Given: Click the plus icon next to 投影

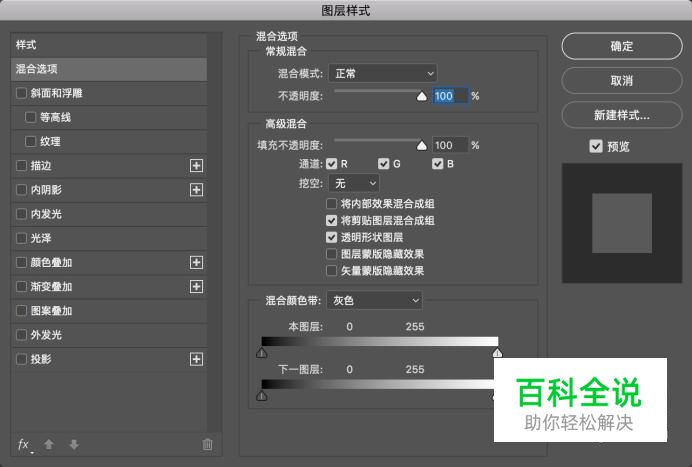Looking at the screenshot, I should point(196,359).
